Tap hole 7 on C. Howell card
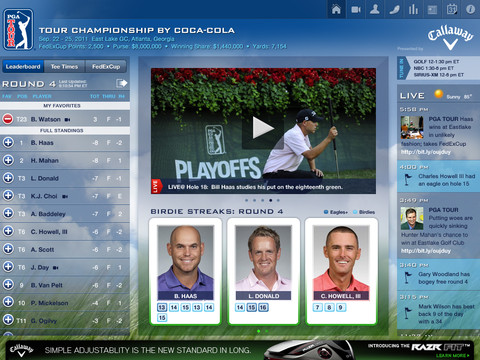This screenshot has height=360, width=480. 318,307
